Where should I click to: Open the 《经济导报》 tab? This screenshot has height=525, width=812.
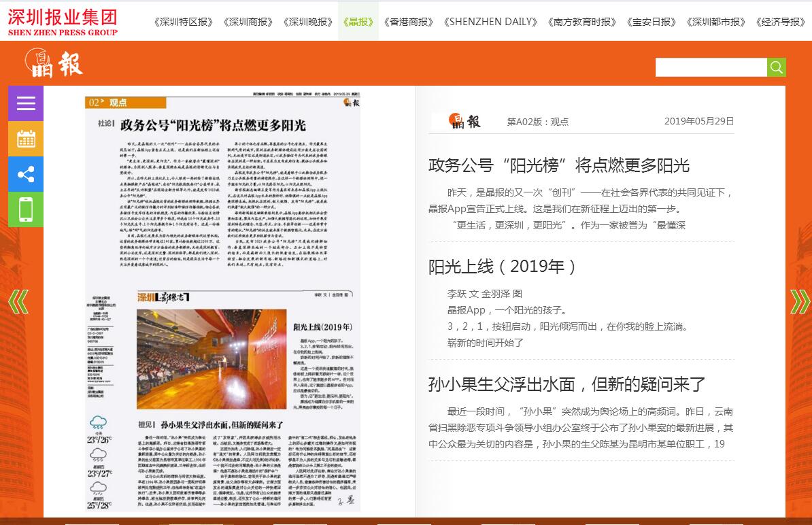pos(780,22)
